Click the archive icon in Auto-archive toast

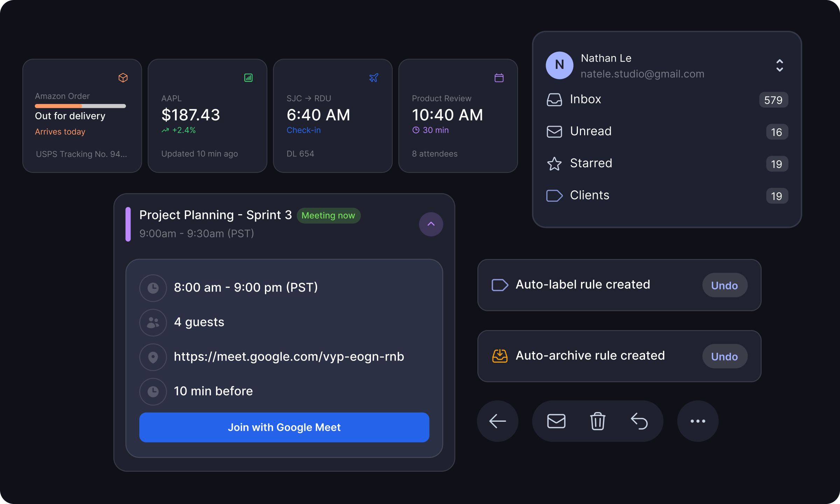pos(500,356)
